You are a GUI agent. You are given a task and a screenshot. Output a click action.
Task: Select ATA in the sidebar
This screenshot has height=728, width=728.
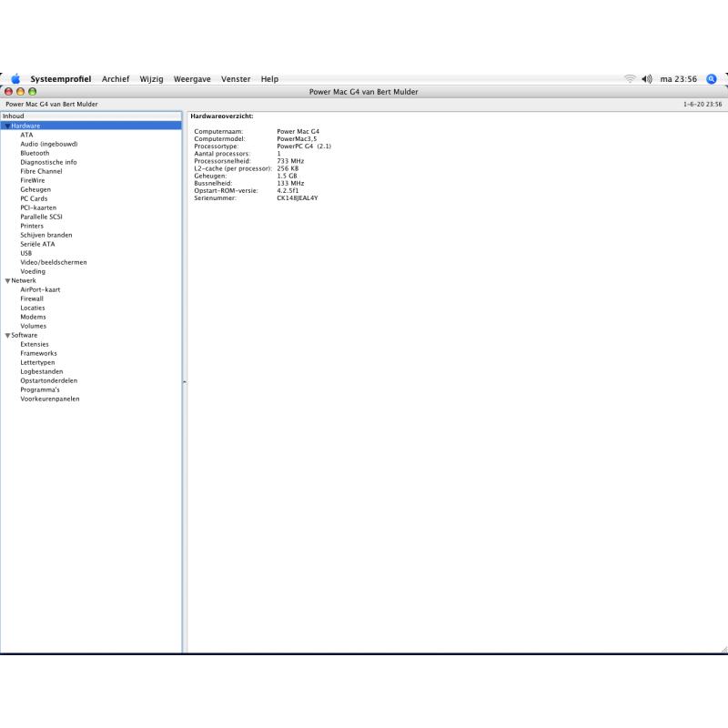26,135
